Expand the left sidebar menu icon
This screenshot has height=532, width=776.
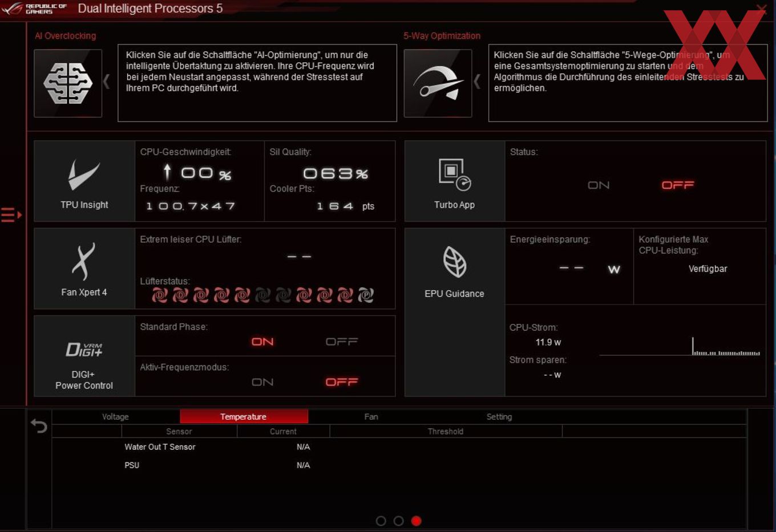click(11, 215)
